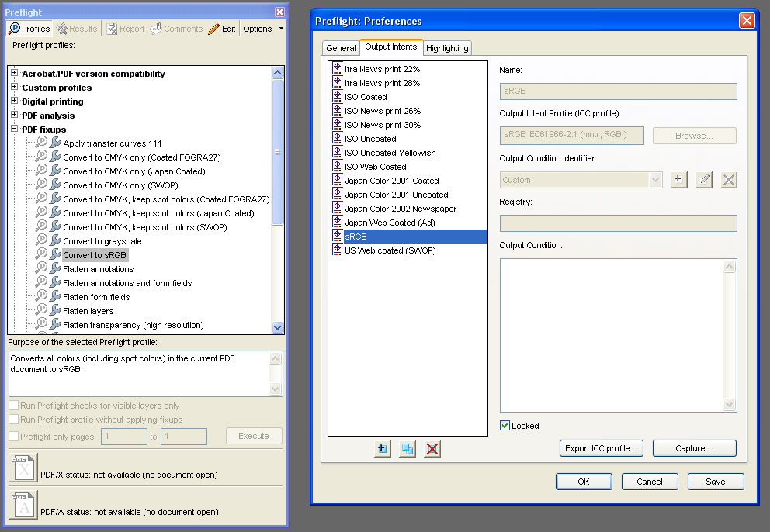
Task: Enable Run Preflight checks for visible layers only
Action: (x=14, y=406)
